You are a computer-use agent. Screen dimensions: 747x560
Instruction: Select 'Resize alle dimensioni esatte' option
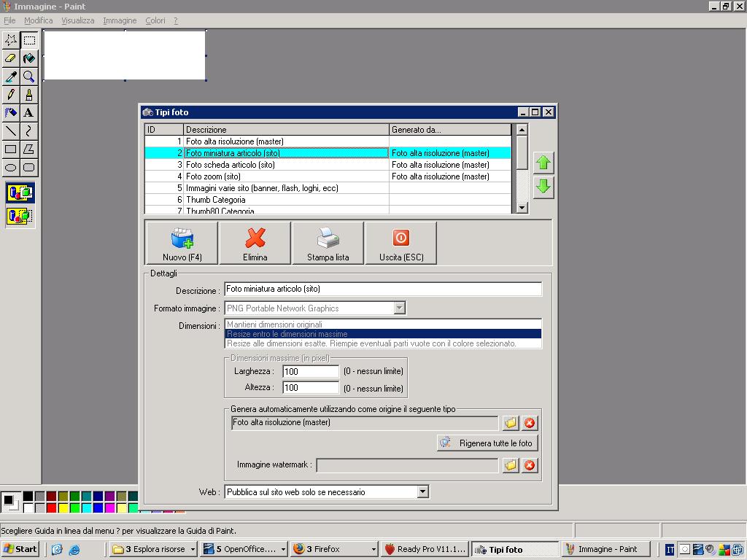383,343
